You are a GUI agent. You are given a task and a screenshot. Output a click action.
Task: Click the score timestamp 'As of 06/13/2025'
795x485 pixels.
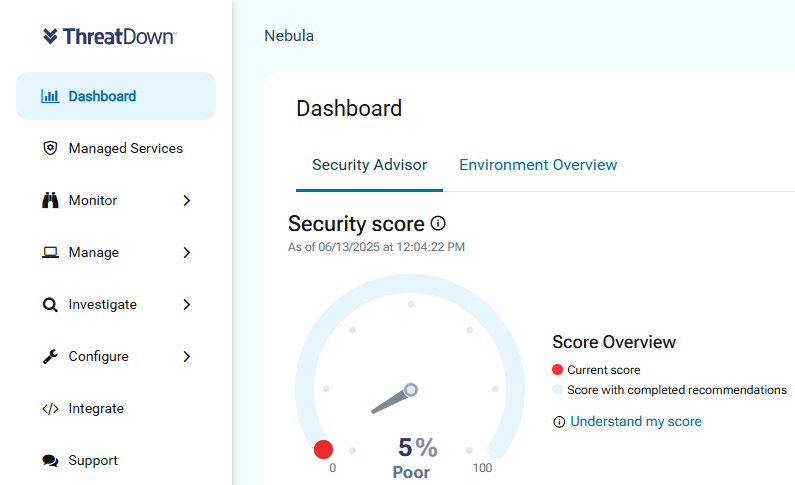pos(376,247)
